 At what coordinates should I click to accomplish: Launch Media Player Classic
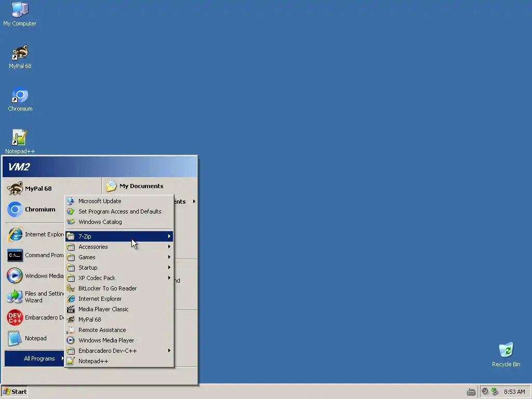[x=119, y=309]
